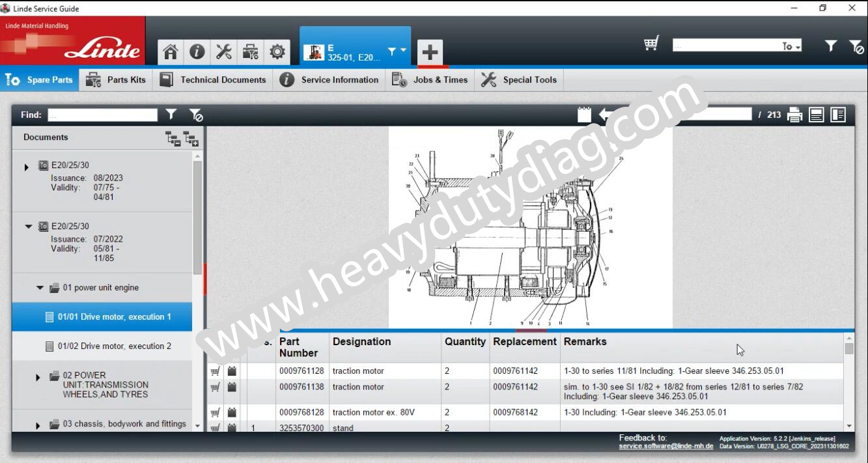Expand the 02 POWER UNIT:TRANSMISSION folder

[38, 377]
